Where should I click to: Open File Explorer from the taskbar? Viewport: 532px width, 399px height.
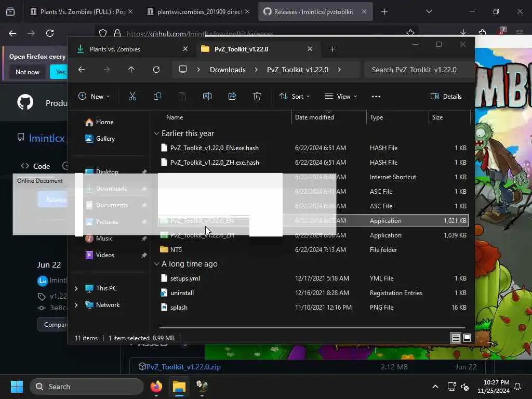tap(179, 387)
